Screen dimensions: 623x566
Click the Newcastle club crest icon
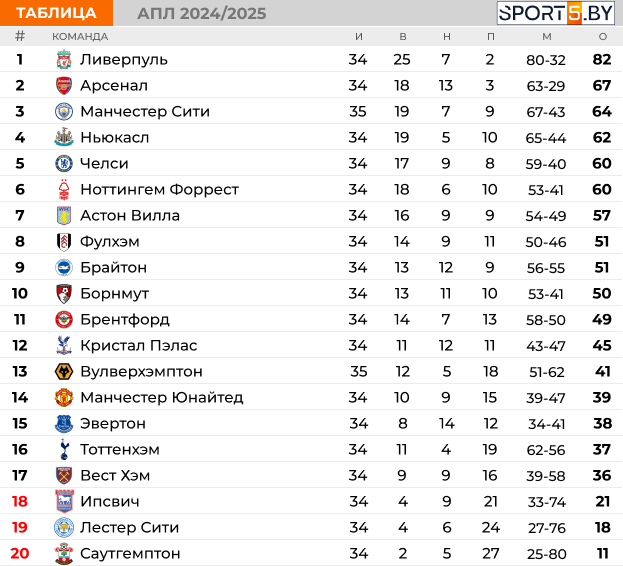click(x=64, y=137)
